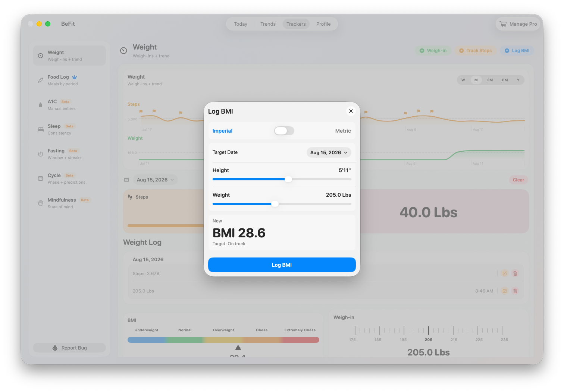Open the Trackers tab
Screen dimensions: 564x392
point(296,24)
